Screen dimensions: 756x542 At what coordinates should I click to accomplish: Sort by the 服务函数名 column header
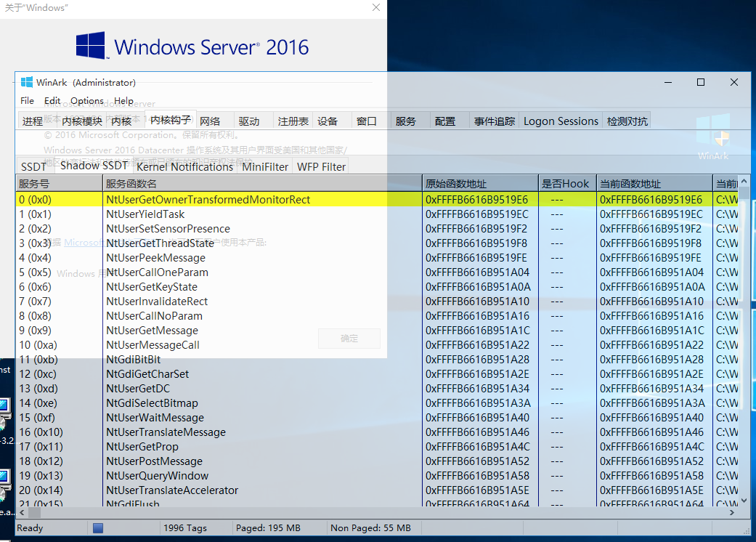tap(262, 184)
